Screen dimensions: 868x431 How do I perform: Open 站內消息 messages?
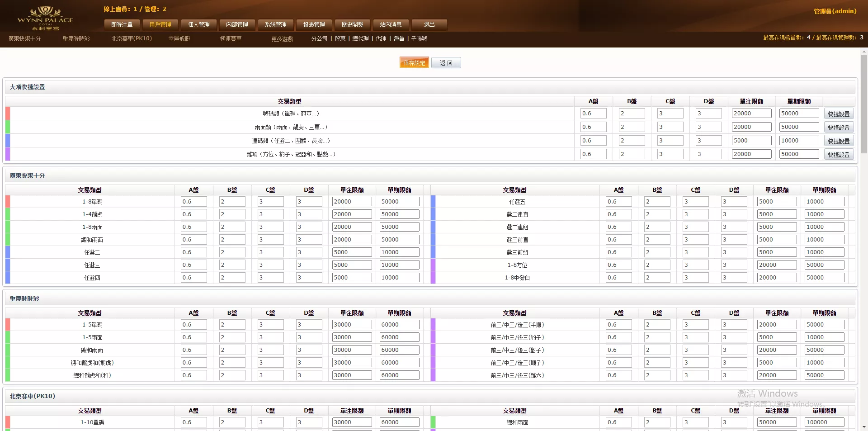(x=391, y=25)
